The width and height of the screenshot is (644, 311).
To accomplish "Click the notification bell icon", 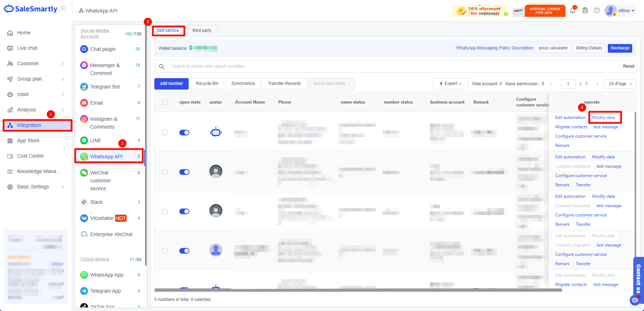I will coord(572,11).
